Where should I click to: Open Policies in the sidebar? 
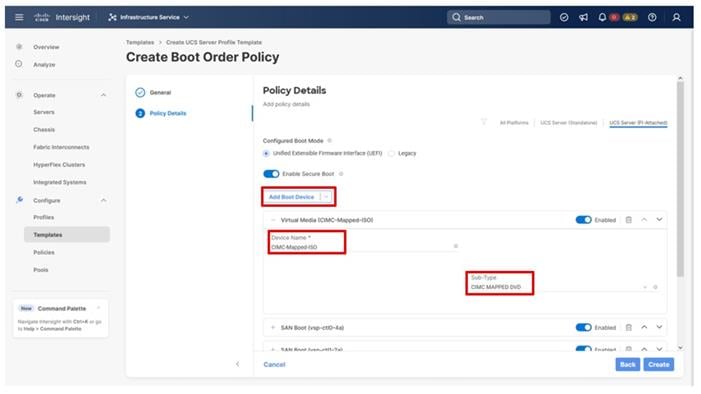44,252
